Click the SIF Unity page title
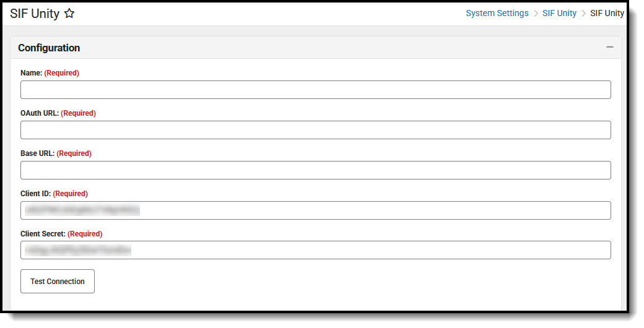 [x=35, y=14]
